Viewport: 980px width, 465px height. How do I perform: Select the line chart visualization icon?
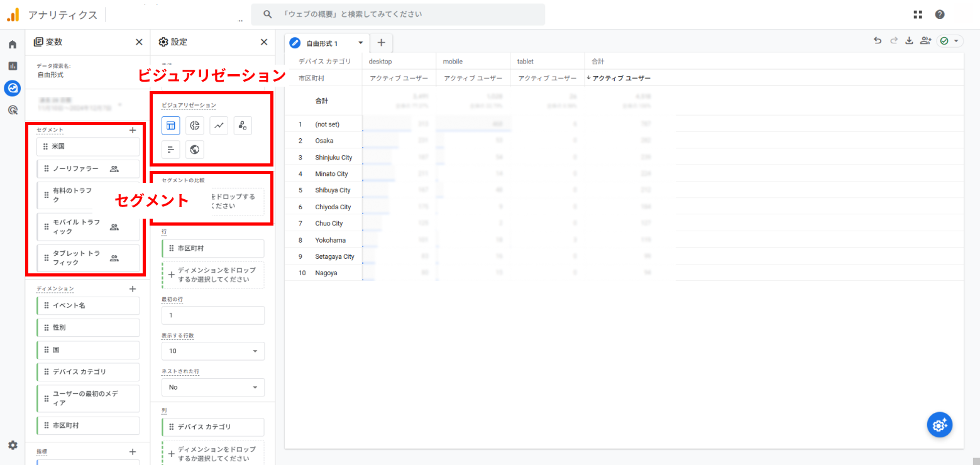tap(219, 126)
